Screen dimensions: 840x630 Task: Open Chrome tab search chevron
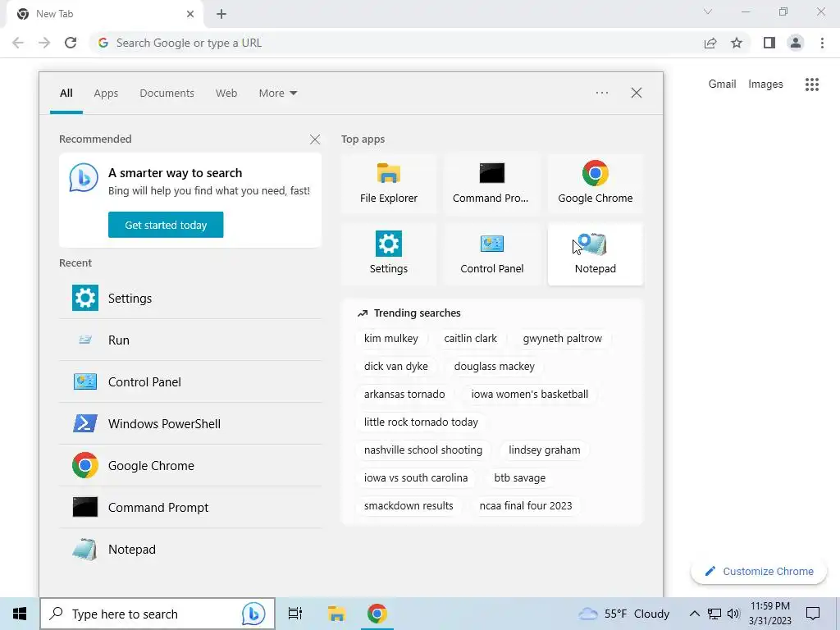708,11
